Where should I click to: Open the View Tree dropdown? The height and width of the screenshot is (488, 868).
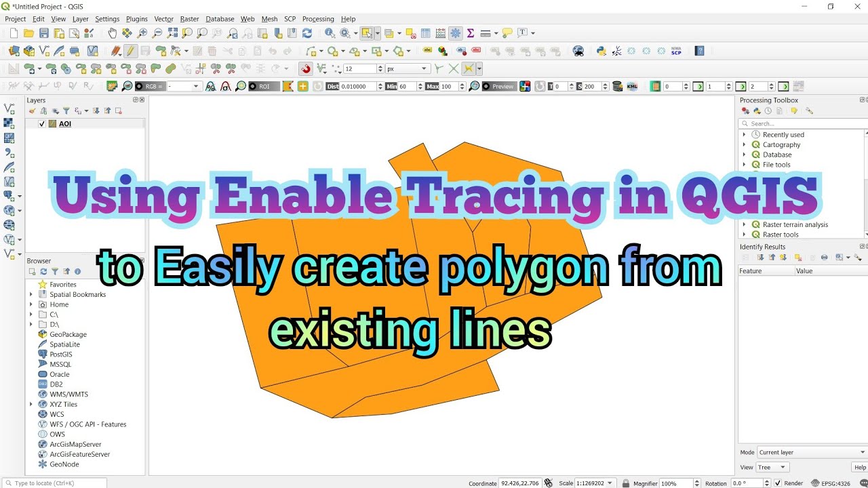coord(773,467)
